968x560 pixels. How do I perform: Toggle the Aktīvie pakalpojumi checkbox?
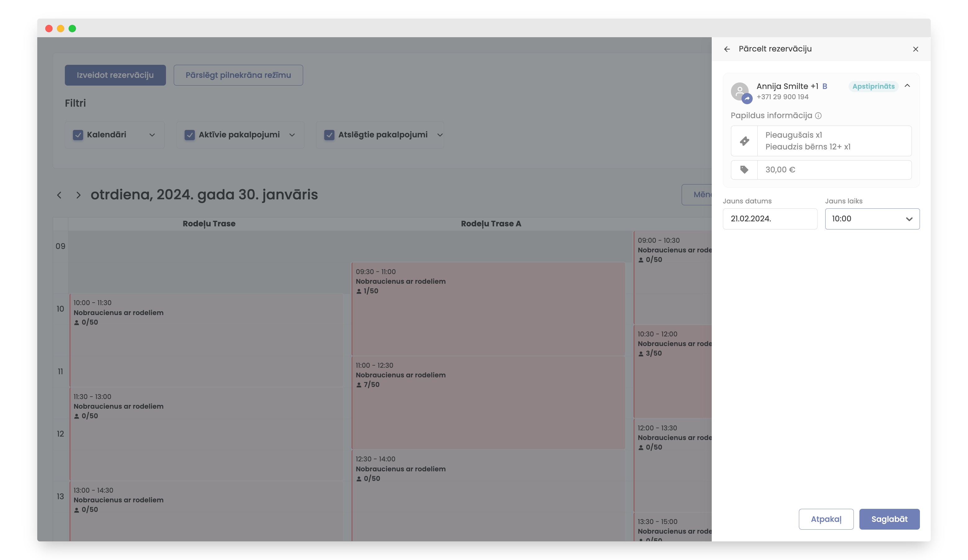pyautogui.click(x=190, y=135)
